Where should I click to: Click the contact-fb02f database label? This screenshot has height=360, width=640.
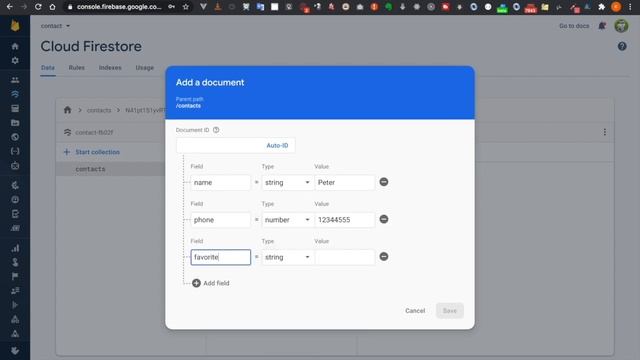coord(94,132)
